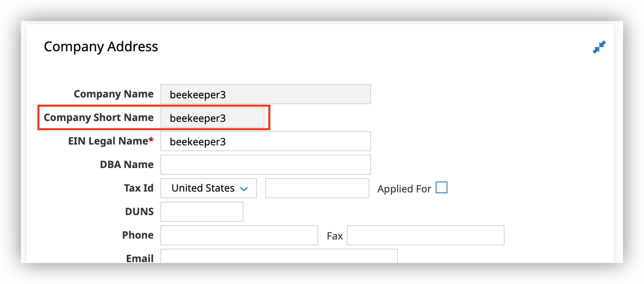Screen dimensions: 644x284
Task: Click the Phone number field
Action: [x=239, y=235]
